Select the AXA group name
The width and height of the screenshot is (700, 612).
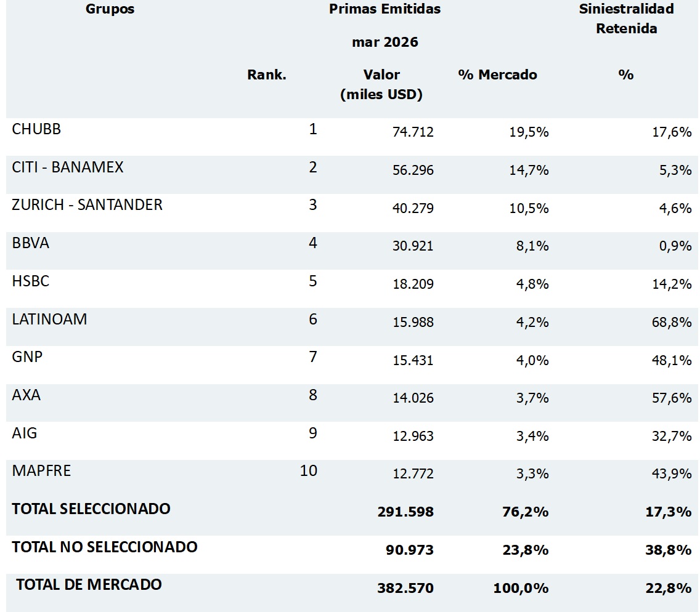(26, 395)
